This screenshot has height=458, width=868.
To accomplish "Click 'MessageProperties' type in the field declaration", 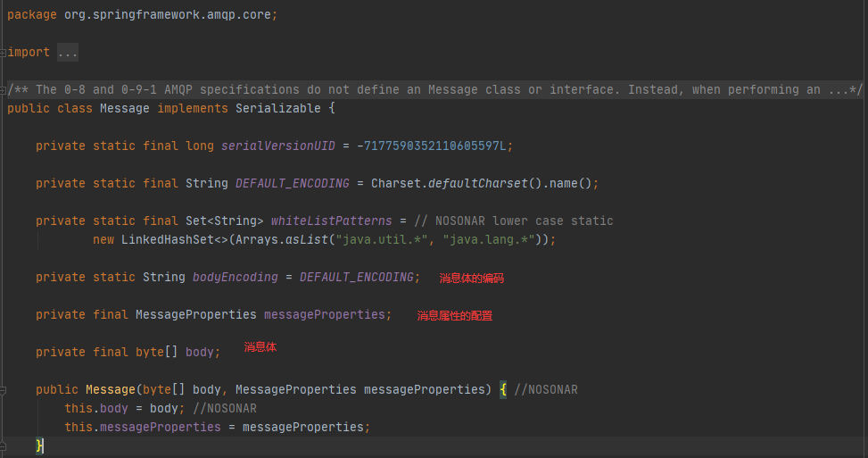I will tap(196, 314).
